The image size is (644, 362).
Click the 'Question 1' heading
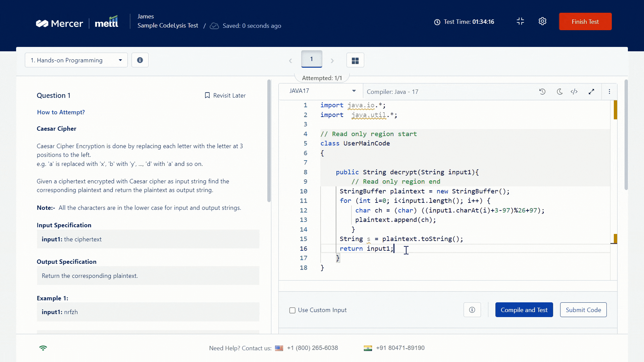pos(54,96)
